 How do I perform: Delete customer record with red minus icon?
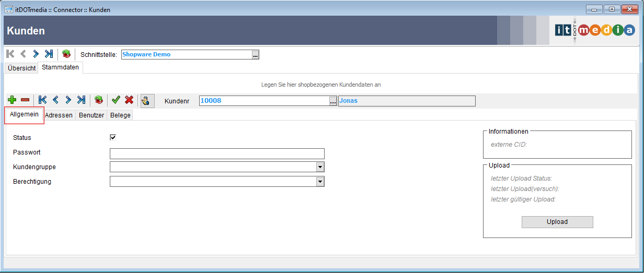[x=25, y=100]
